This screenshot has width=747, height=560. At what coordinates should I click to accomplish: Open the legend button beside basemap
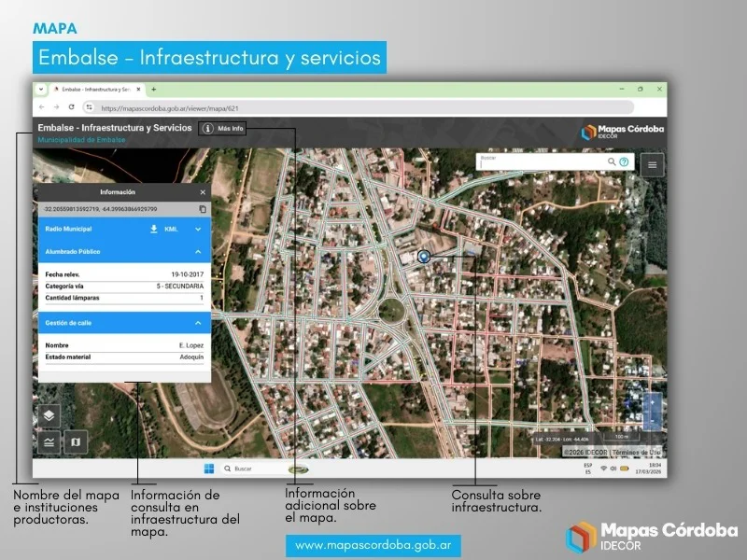[x=49, y=441]
